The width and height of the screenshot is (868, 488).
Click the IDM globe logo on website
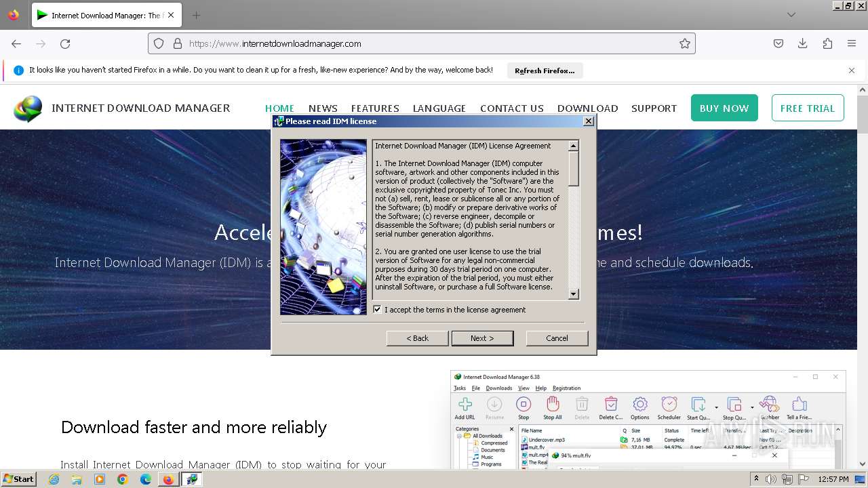[28, 108]
